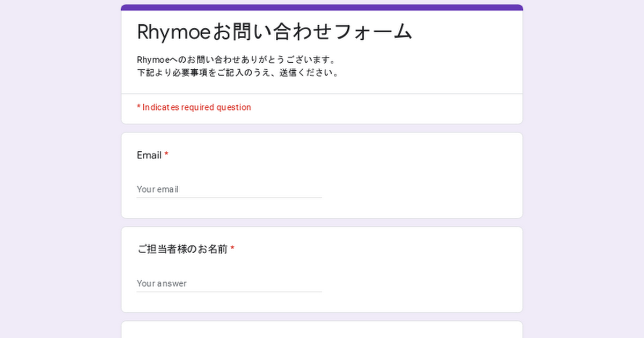This screenshot has width=644, height=338.
Task: Select the form title 'Rhymoeお問い合わせフォーム'
Action: tap(275, 32)
